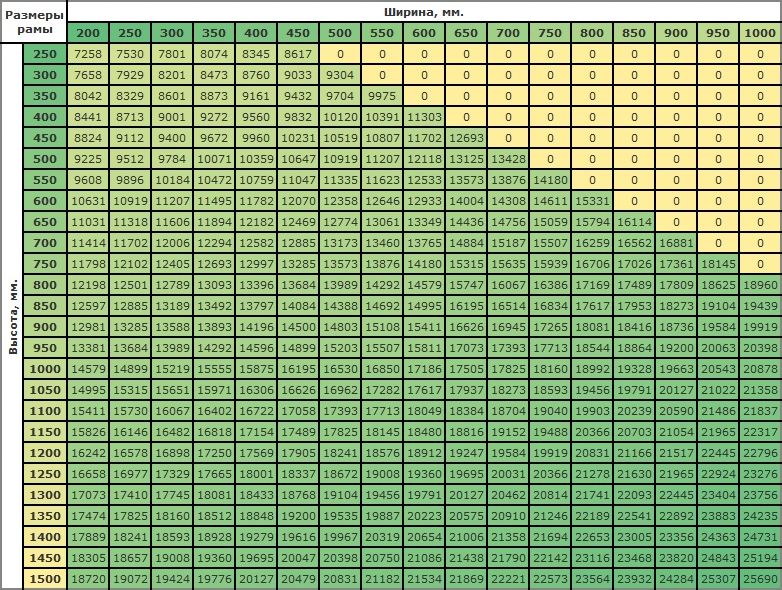782x590 pixels.
Task: Click the "Размеры рамы" corner header cell
Action: click(x=34, y=23)
